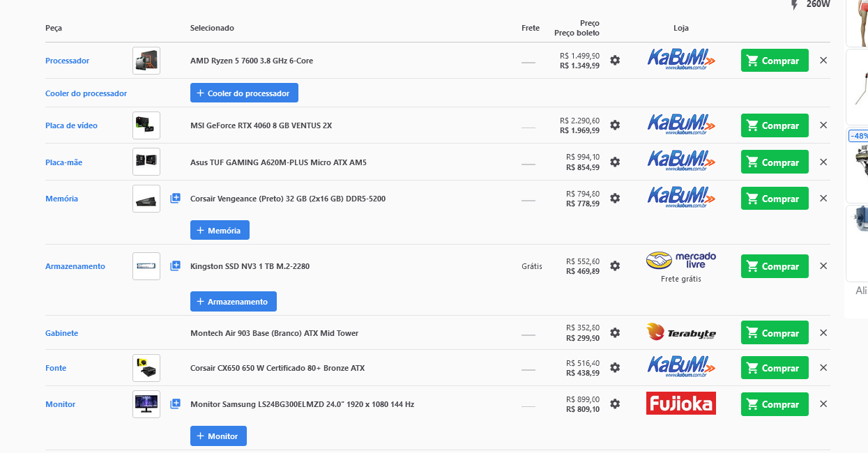
Task: Click the Corsair CX650 power supply thumbnail
Action: click(x=146, y=368)
